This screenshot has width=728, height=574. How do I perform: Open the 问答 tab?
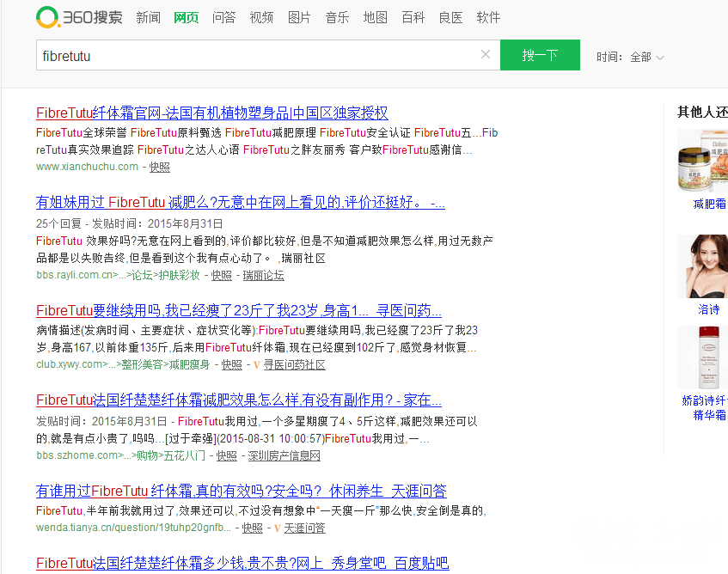coord(223,18)
